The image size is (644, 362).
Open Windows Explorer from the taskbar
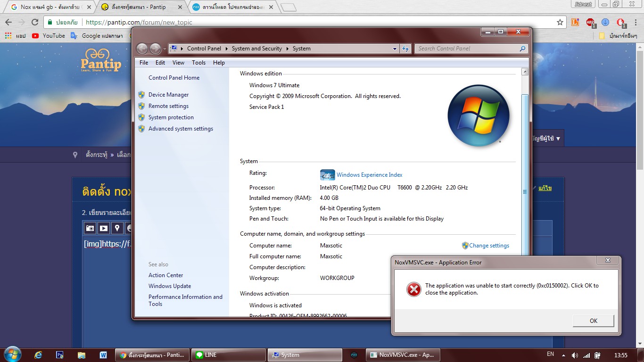click(x=82, y=355)
